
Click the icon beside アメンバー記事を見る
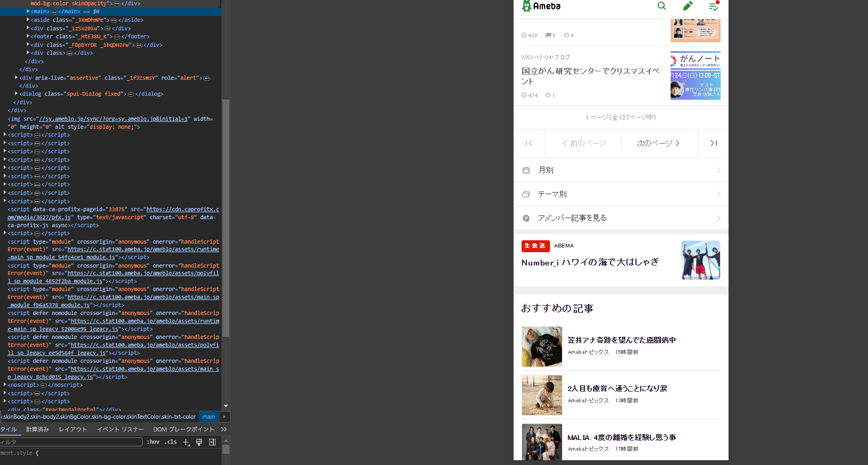click(526, 218)
